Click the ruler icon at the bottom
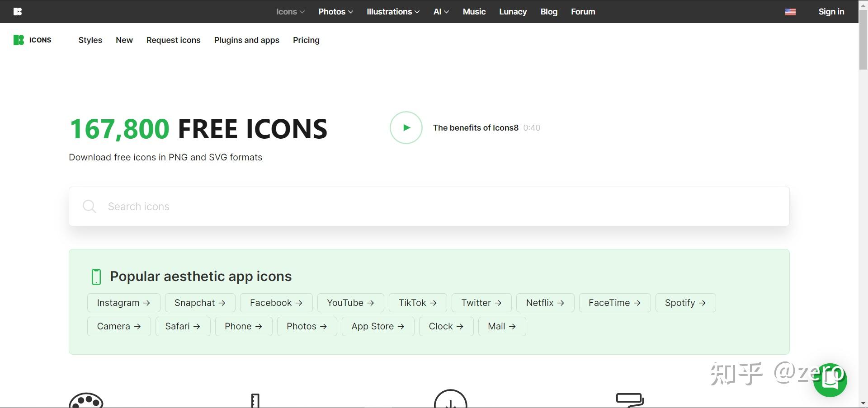Image resolution: width=868 pixels, height=408 pixels. [255, 401]
